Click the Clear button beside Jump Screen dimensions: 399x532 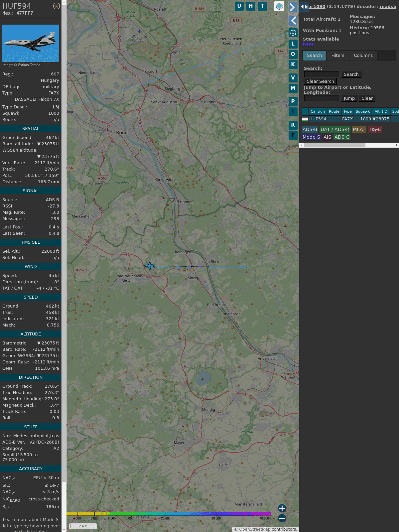tap(367, 98)
